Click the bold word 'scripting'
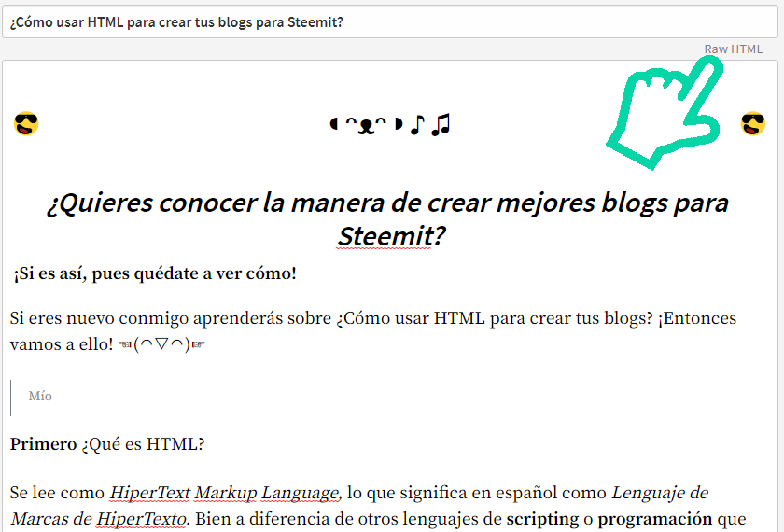The height and width of the screenshot is (532, 784). 542,519
